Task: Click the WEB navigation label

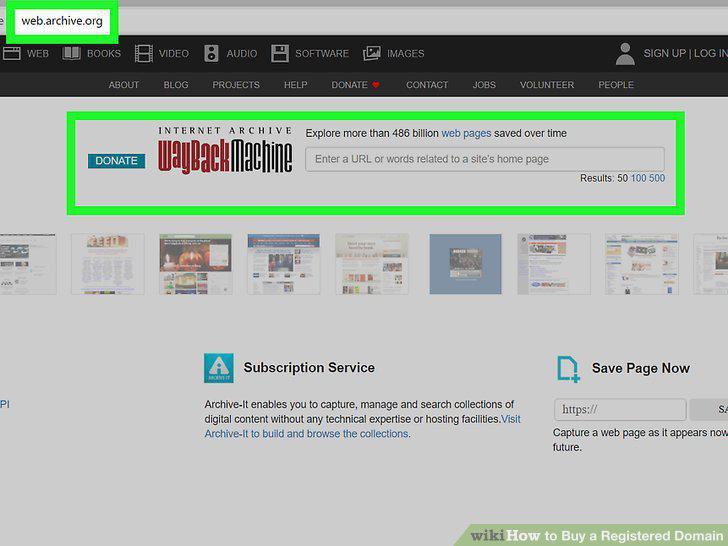Action: pos(38,54)
